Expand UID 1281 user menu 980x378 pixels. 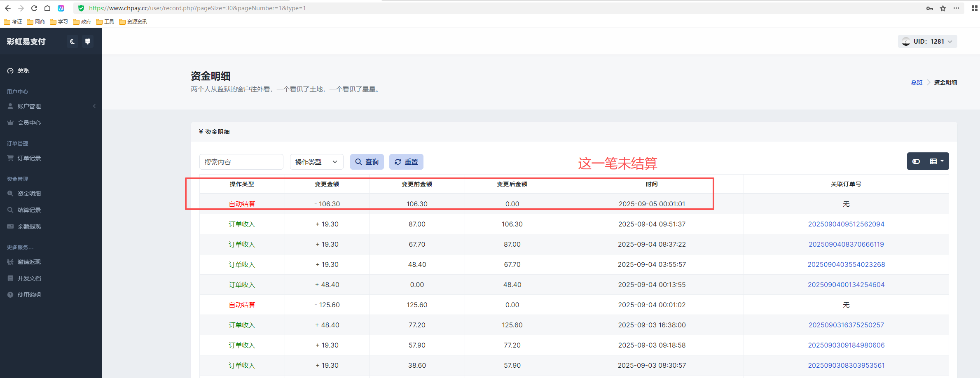[927, 42]
